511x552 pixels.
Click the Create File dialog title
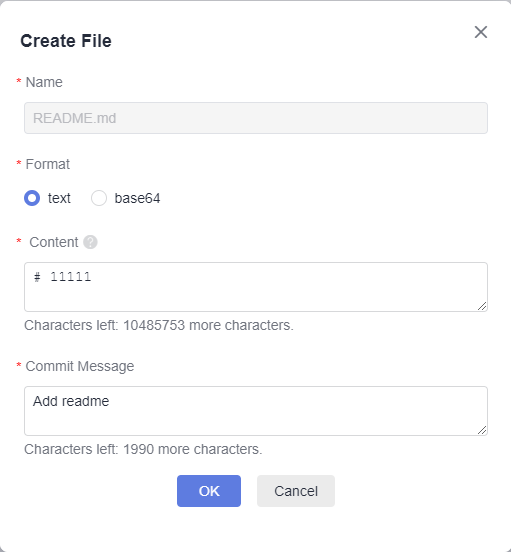[x=66, y=41]
